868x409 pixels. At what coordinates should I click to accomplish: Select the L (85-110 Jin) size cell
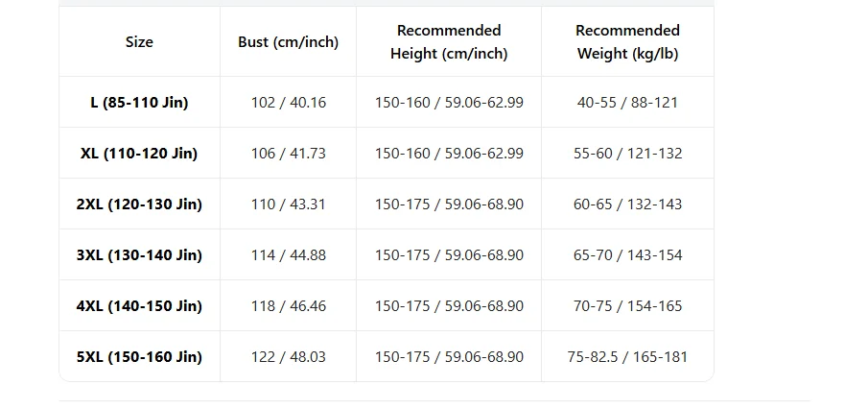[x=139, y=103]
